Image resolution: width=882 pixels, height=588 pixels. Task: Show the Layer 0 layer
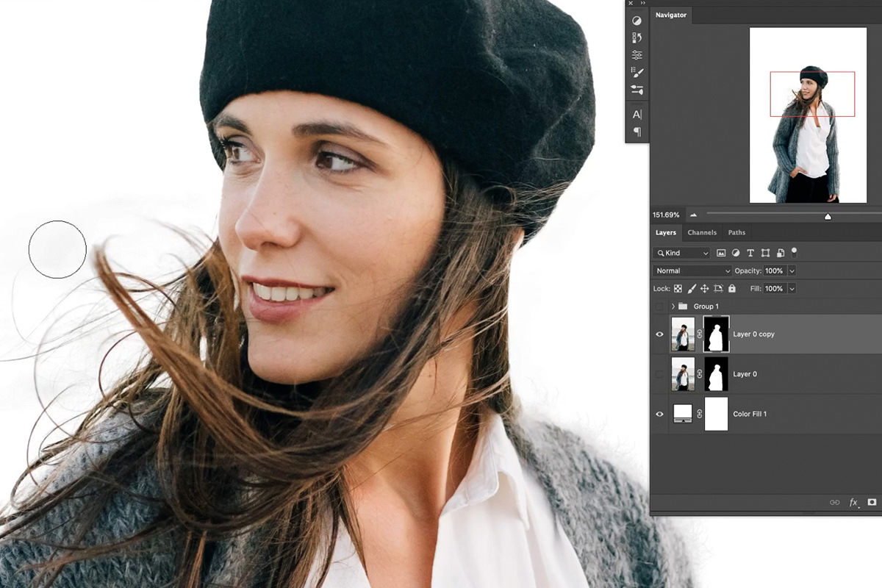[659, 373]
